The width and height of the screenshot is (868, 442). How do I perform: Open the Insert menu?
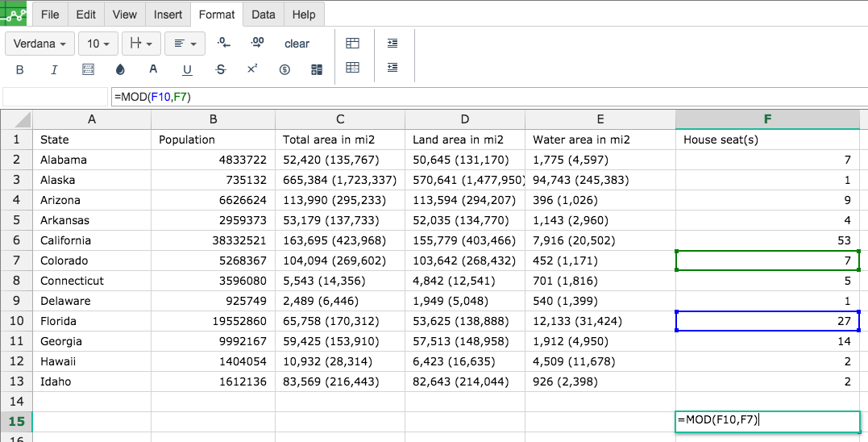coord(168,15)
